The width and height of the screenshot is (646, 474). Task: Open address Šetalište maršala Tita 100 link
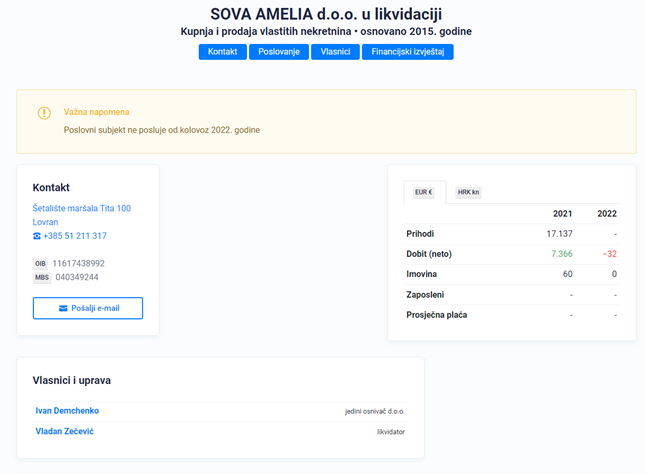click(x=82, y=208)
